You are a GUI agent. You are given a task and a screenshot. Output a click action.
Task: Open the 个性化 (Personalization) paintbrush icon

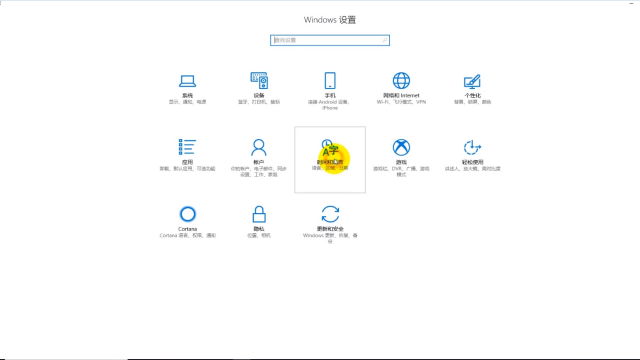point(472,81)
